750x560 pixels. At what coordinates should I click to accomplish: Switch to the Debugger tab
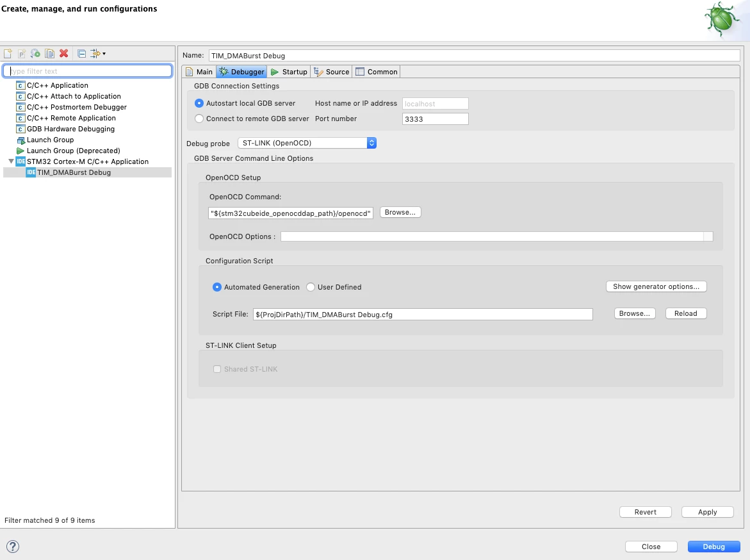click(x=241, y=72)
